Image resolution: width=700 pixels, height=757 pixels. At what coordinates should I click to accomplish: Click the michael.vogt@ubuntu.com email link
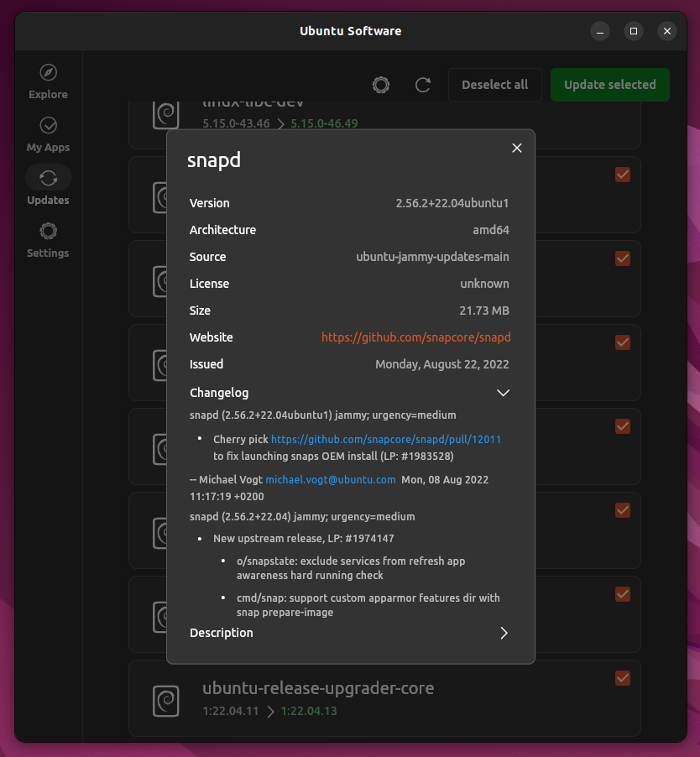click(x=331, y=480)
